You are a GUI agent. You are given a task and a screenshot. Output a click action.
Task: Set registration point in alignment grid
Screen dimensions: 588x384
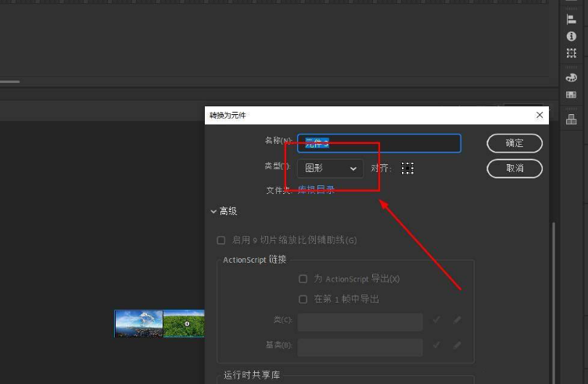pyautogui.click(x=407, y=168)
